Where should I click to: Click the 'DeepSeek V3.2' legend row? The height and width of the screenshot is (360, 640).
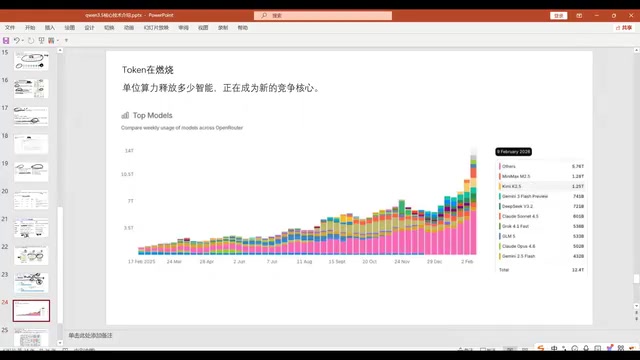click(541, 206)
